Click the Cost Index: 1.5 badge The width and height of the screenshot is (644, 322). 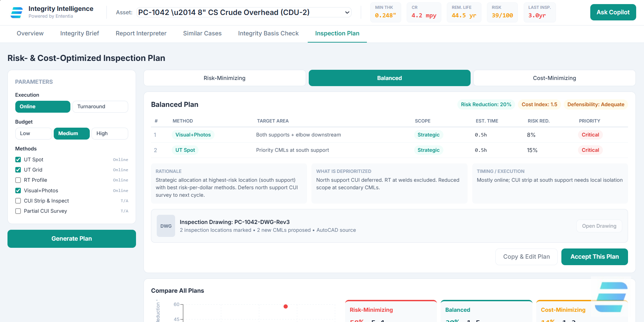point(540,104)
